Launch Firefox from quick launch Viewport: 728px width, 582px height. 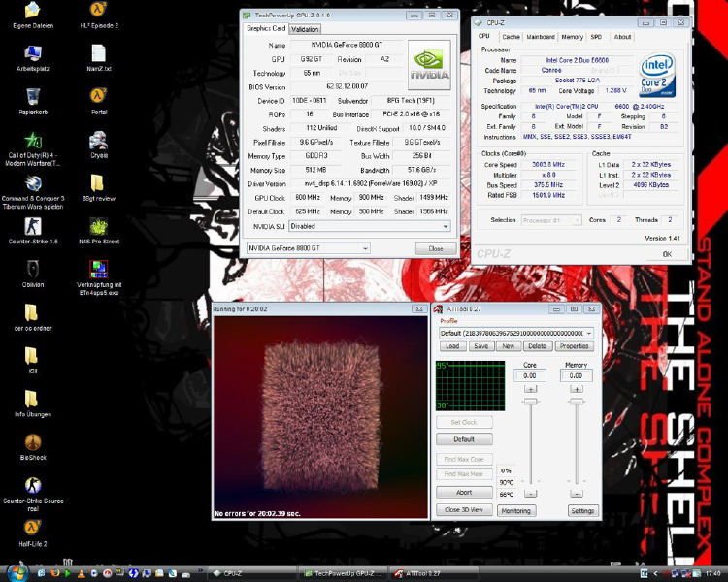pos(54,573)
